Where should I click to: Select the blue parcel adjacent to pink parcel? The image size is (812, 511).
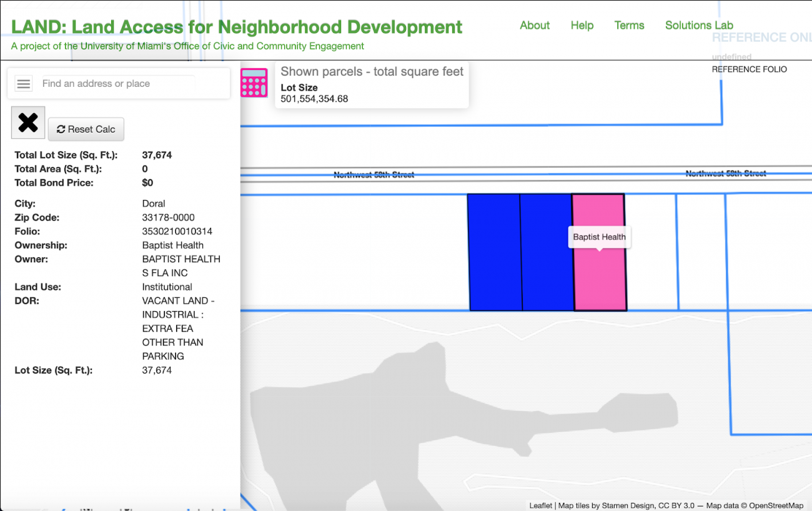coord(547,252)
